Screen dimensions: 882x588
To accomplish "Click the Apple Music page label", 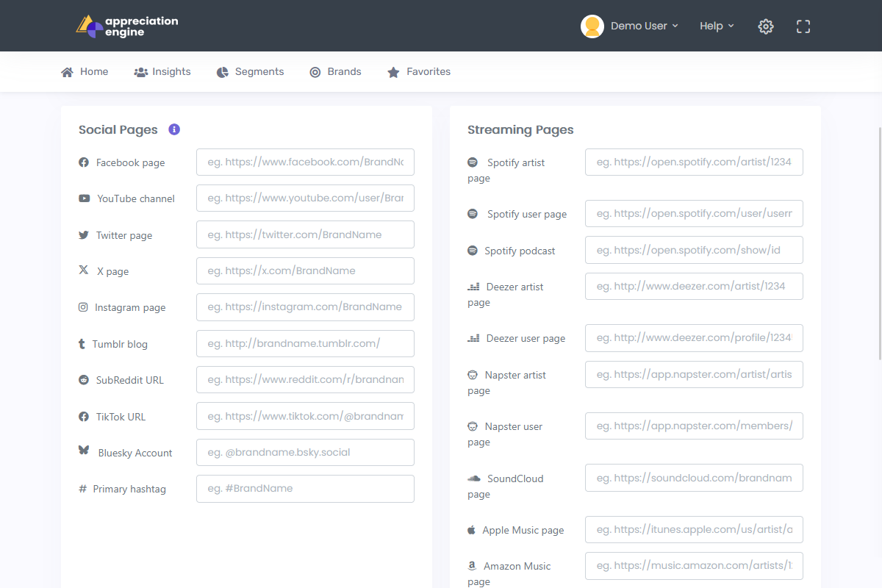I will [523, 530].
